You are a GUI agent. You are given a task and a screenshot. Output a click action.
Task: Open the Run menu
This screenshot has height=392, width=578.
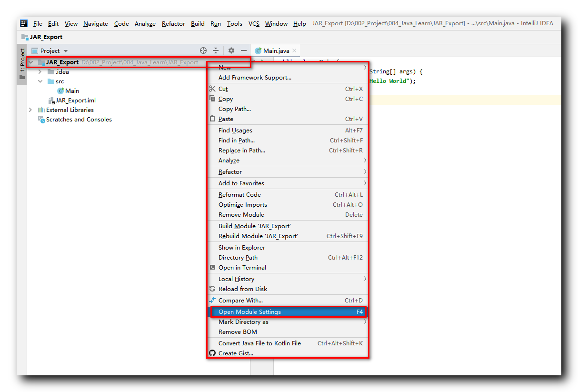(x=216, y=23)
